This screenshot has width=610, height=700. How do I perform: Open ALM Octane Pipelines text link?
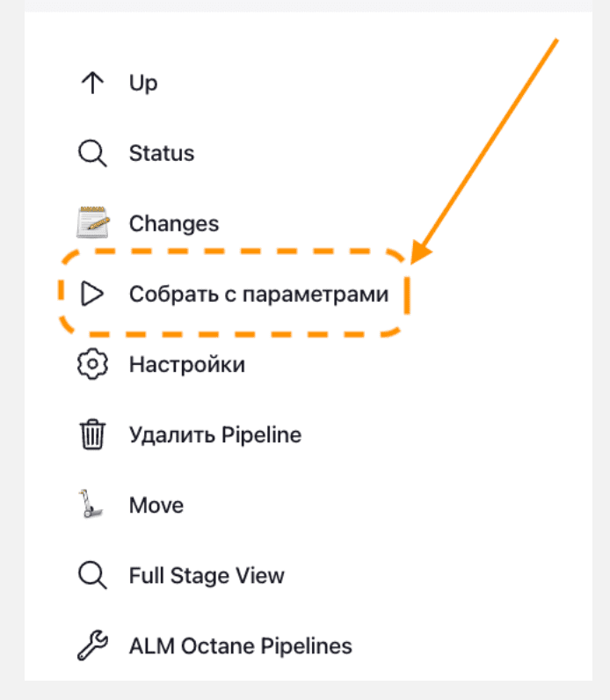241,646
